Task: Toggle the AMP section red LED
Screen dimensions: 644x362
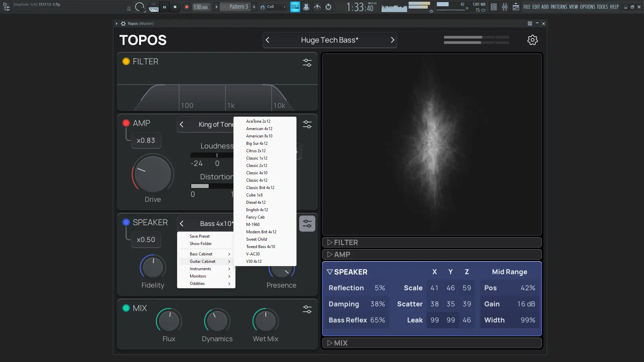Action: pos(126,123)
